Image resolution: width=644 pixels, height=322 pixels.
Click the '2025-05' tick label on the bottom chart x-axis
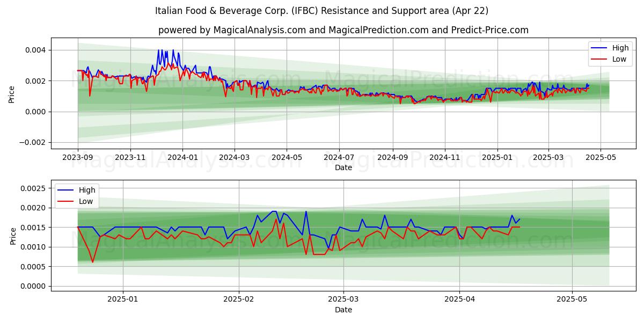[x=572, y=299]
